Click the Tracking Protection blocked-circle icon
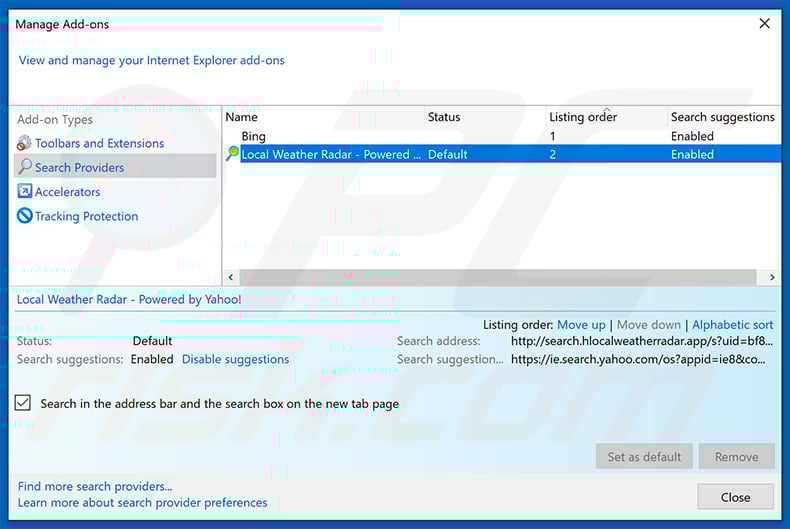 [24, 216]
